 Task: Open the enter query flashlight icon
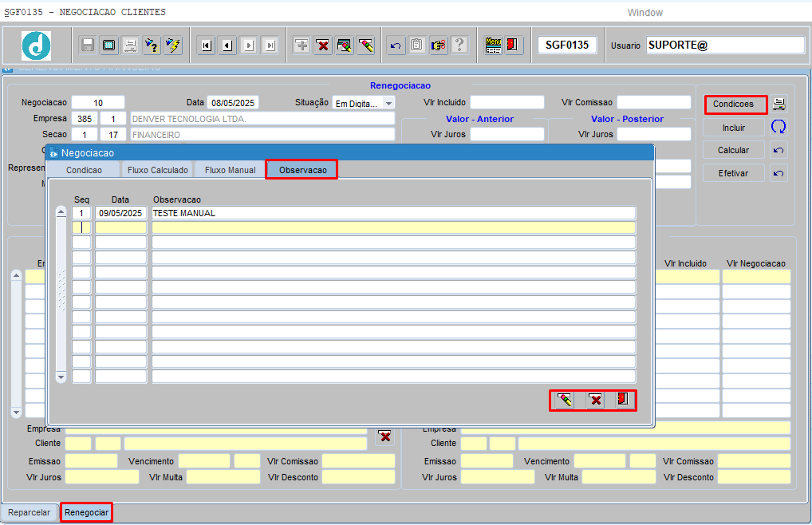click(152, 45)
